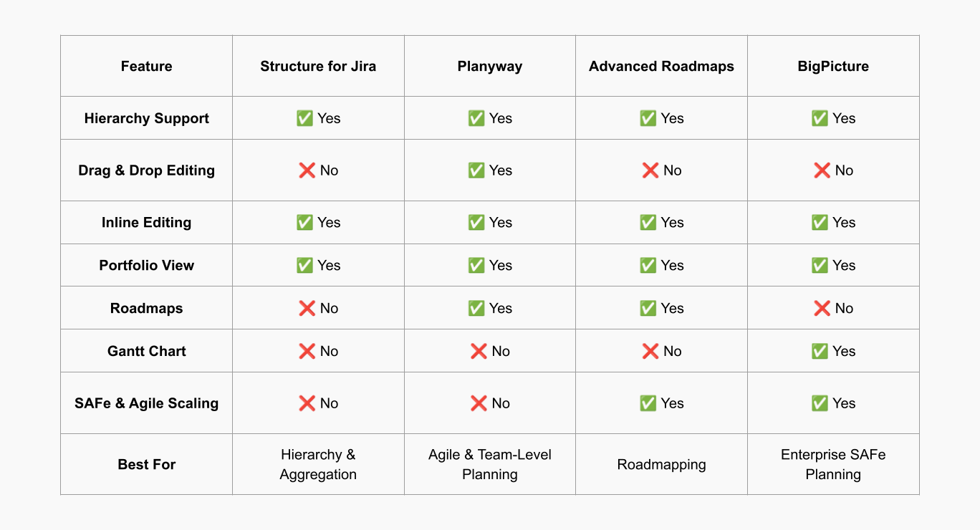Click the Best For row label

click(x=147, y=465)
